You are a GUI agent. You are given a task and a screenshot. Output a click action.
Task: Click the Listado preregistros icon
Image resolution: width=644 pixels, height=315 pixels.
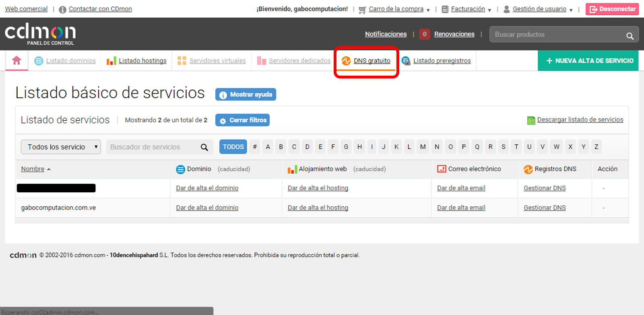pyautogui.click(x=406, y=61)
